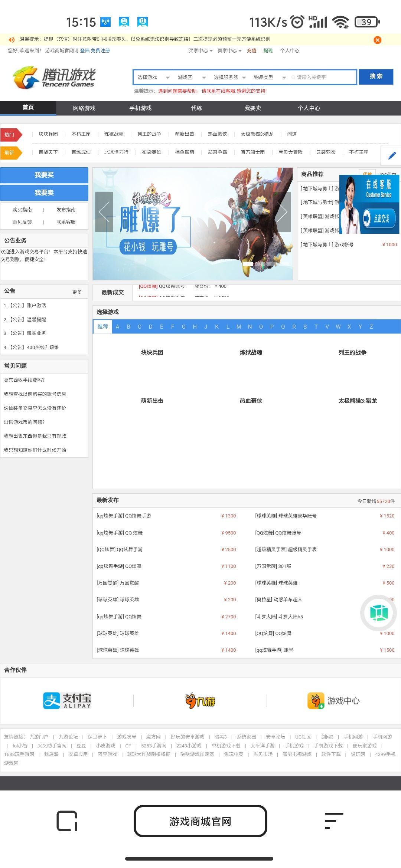The image size is (401, 868).
Task: Open FAQ 出售游戏币的问题?
Action: pos(24,422)
